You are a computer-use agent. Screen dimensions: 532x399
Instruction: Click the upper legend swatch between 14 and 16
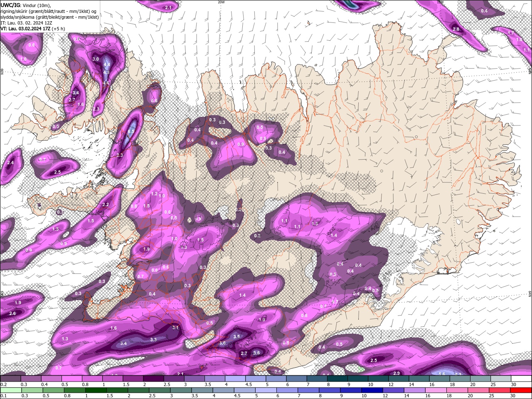419,379
